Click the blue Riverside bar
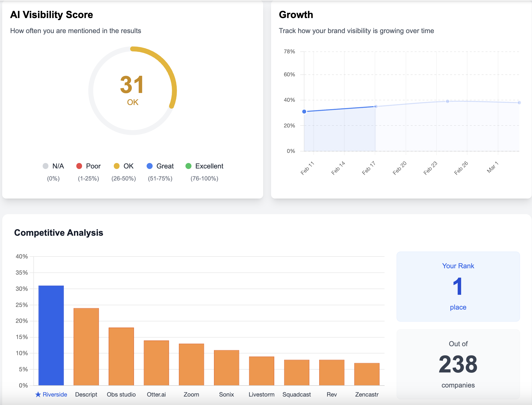Viewport: 532px width, 405px height. [51, 335]
